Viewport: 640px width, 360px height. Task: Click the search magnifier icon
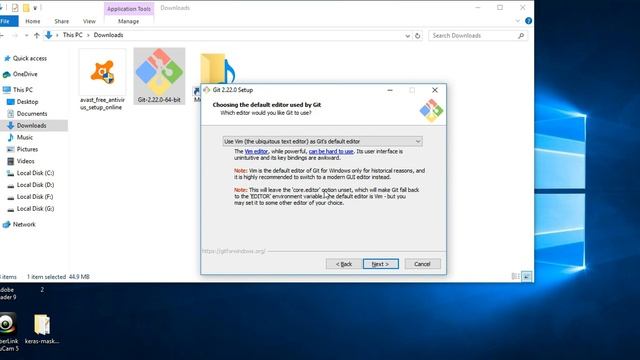(x=521, y=36)
